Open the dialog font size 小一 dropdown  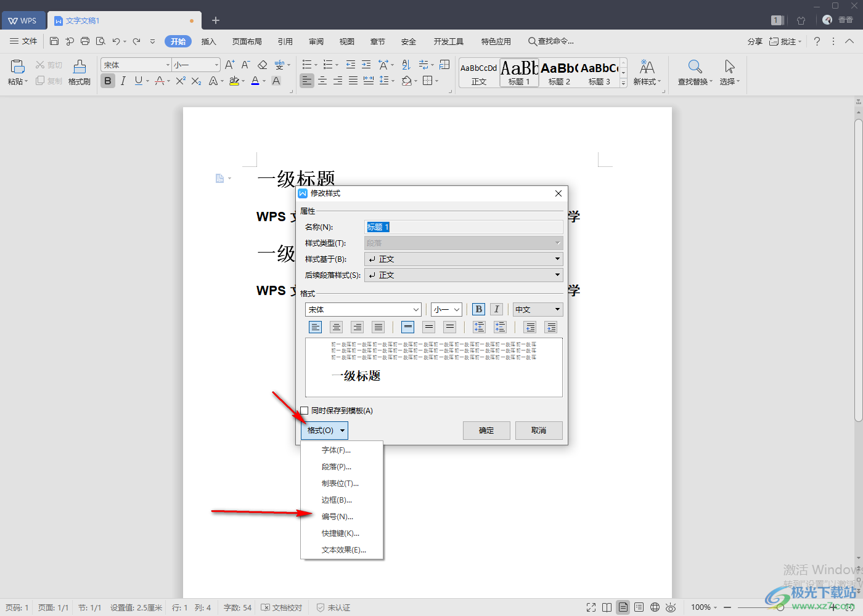click(457, 309)
